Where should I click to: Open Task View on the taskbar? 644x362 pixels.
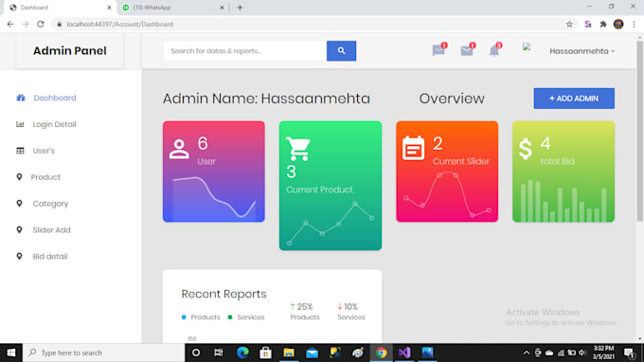[x=219, y=353]
